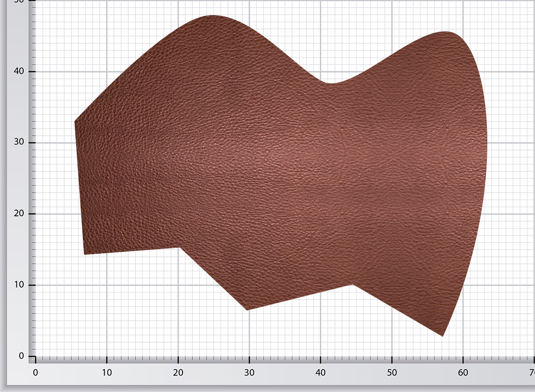Click the leather's upper-right rounded peak
The width and height of the screenshot is (535, 392).
pyautogui.click(x=445, y=32)
